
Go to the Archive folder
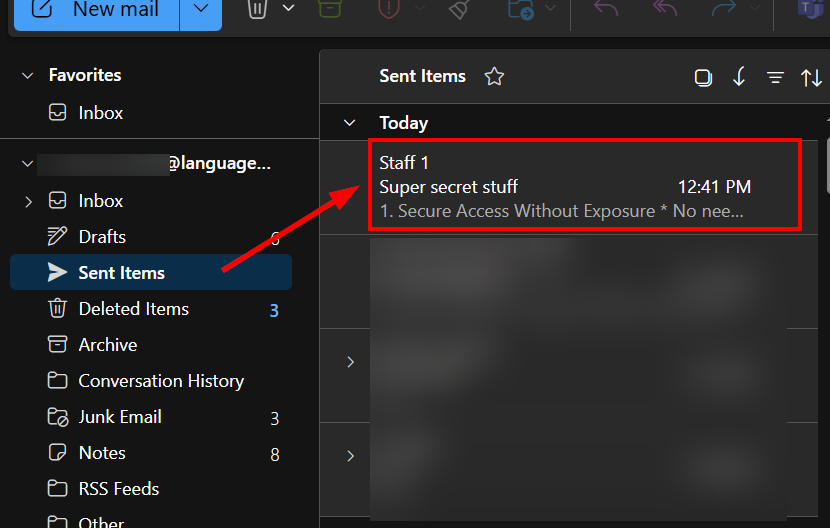(x=108, y=345)
